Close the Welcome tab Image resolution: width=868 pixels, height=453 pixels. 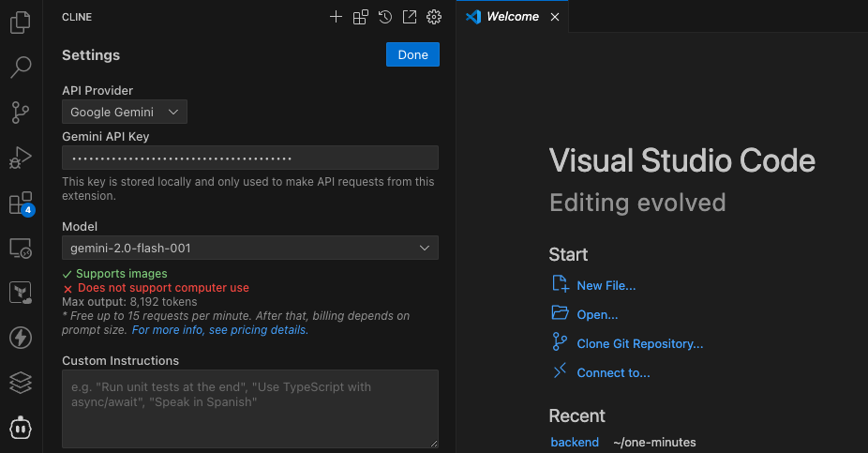click(555, 17)
